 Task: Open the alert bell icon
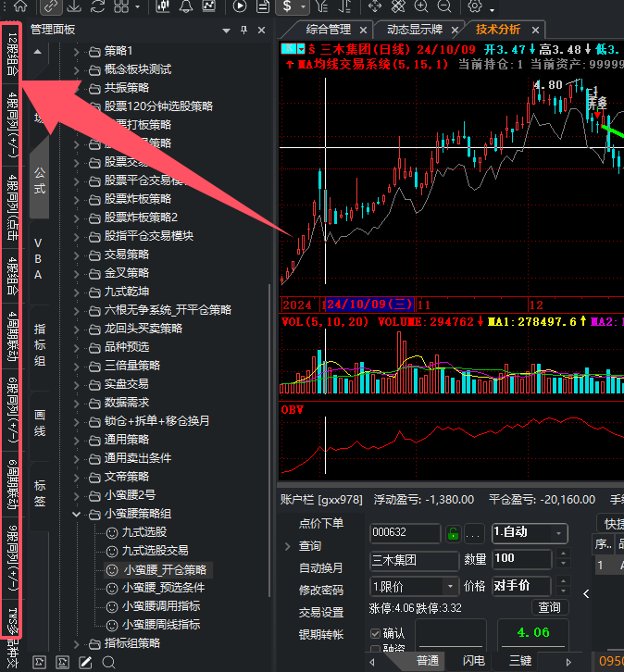(x=186, y=6)
